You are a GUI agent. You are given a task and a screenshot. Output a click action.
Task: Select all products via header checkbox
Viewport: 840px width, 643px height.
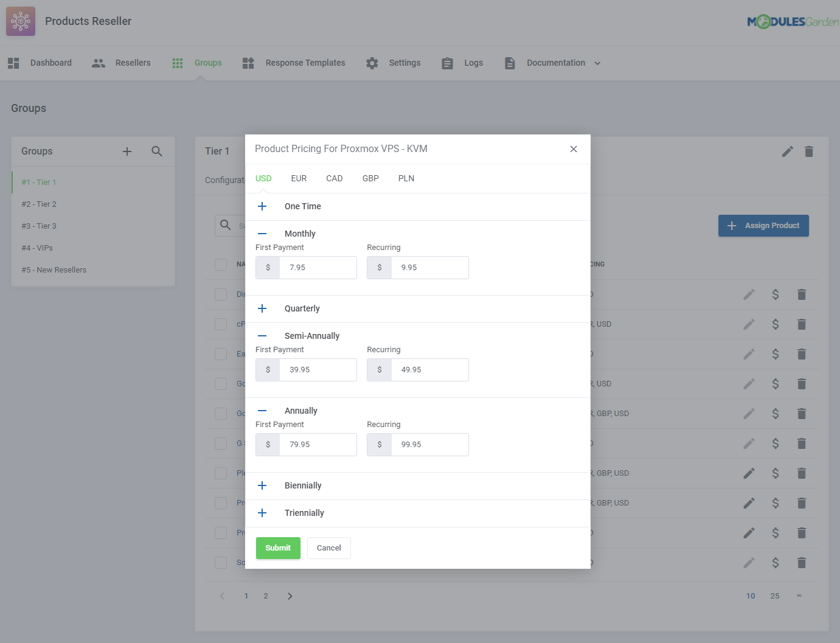coord(221,264)
